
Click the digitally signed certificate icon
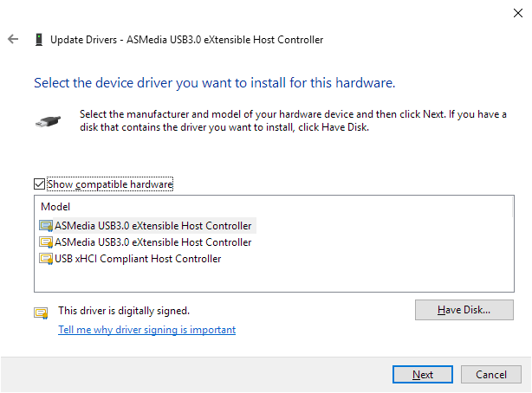point(41,312)
